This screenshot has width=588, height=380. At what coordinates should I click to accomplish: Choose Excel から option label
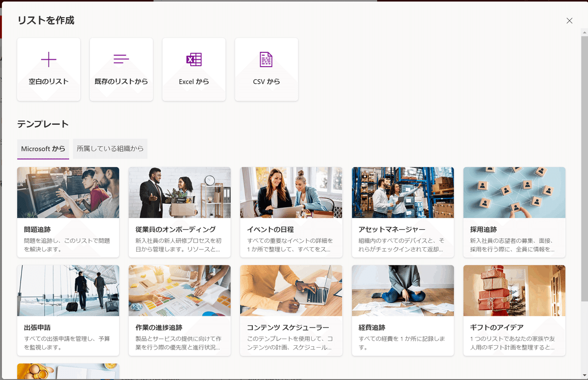pyautogui.click(x=194, y=82)
